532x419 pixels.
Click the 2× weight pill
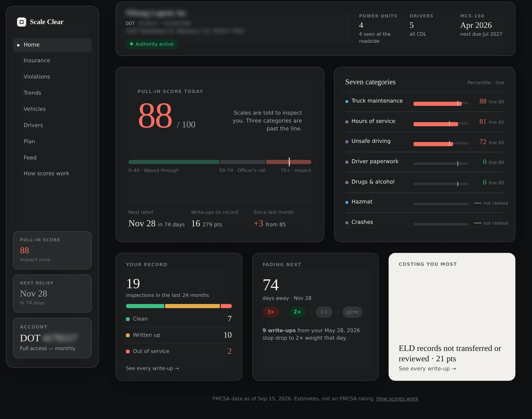(x=297, y=312)
